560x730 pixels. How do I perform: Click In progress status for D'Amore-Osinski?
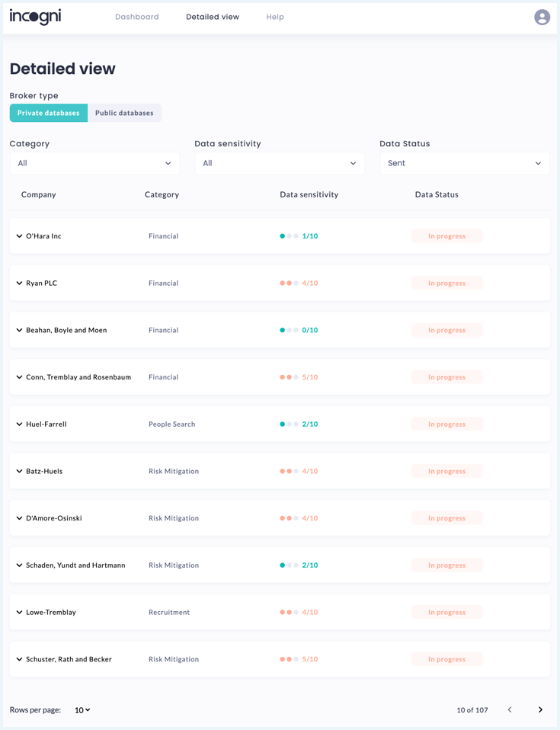pyautogui.click(x=447, y=518)
